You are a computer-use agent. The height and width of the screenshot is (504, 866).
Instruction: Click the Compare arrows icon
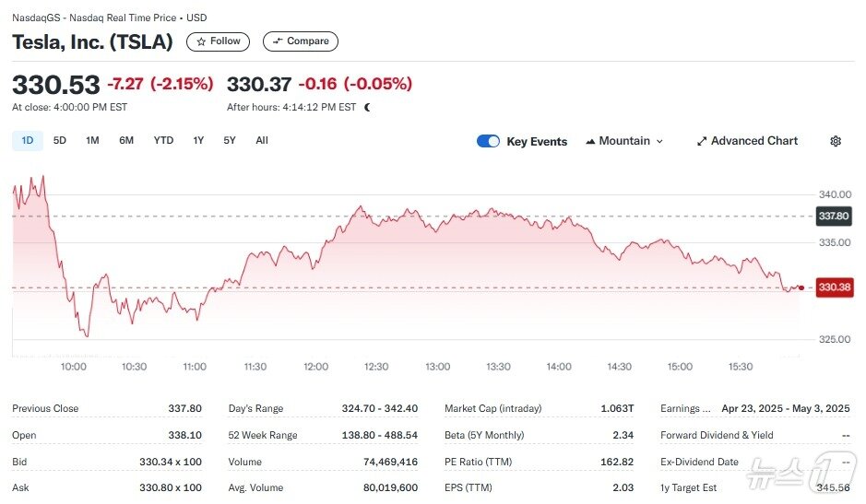(277, 41)
